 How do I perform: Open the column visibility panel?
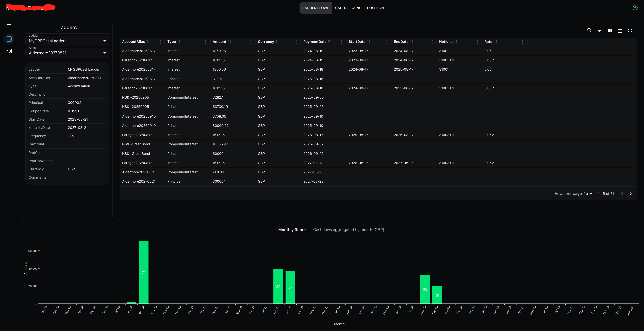[x=610, y=30]
